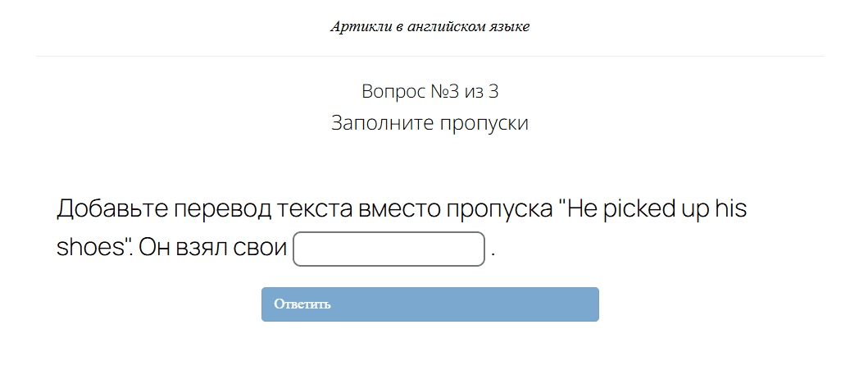Click the word Он in the sentence
This screenshot has height=384, width=868.
[x=152, y=248]
